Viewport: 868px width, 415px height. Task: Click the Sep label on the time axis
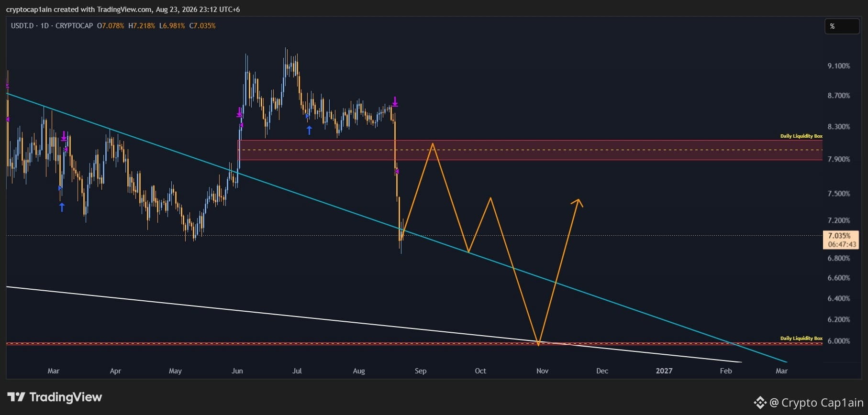(421, 371)
